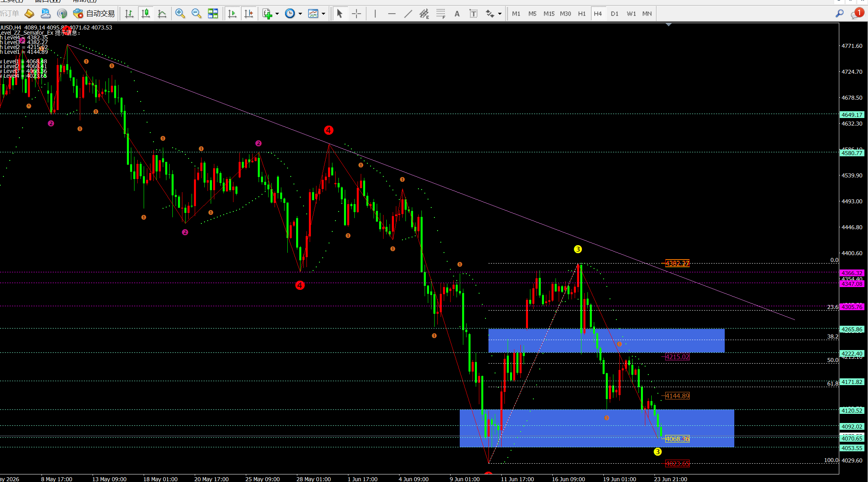This screenshot has height=482, width=868.
Task: Switch to D1 timeframe
Action: tap(615, 14)
